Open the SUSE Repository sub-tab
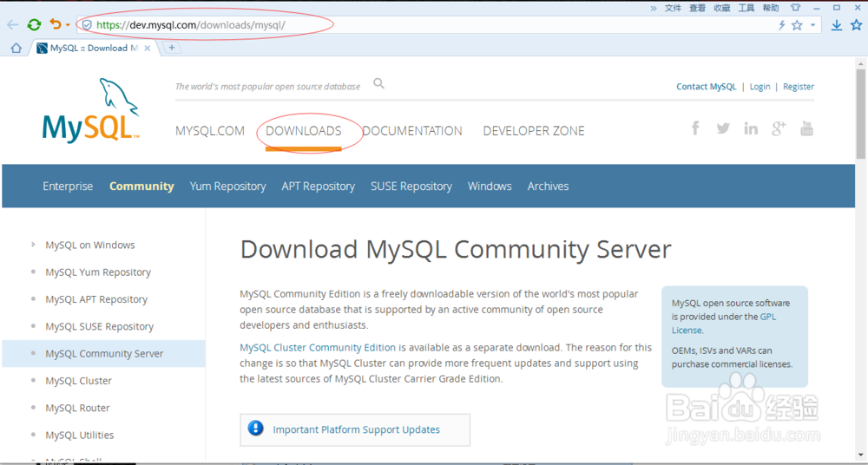The width and height of the screenshot is (868, 465). coord(411,187)
